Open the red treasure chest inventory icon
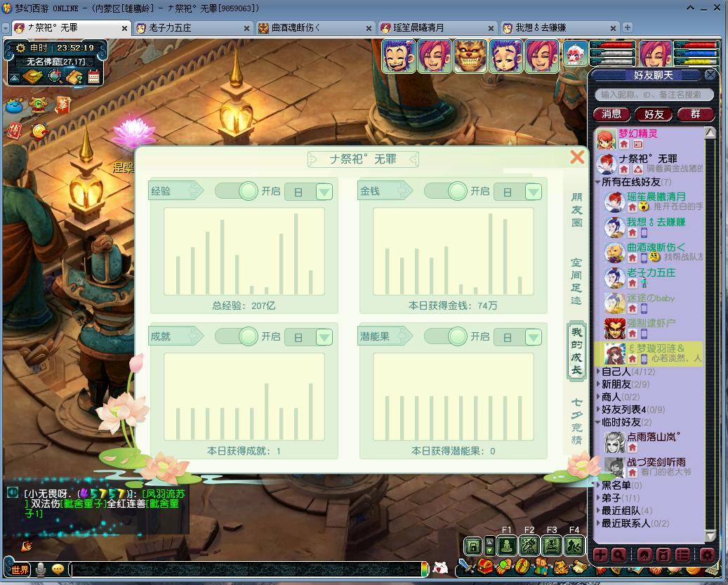Screen dimensions: 728x585 pos(485,567)
